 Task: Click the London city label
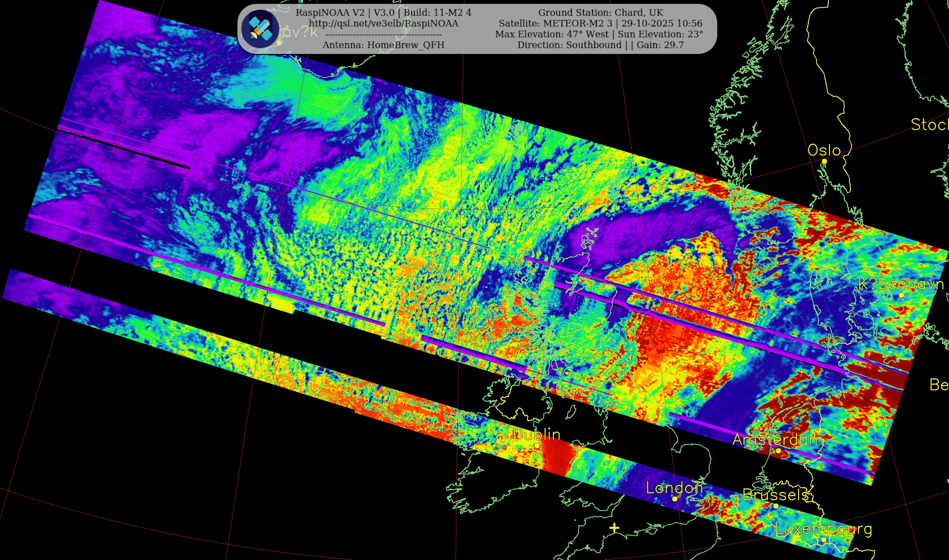pos(674,488)
